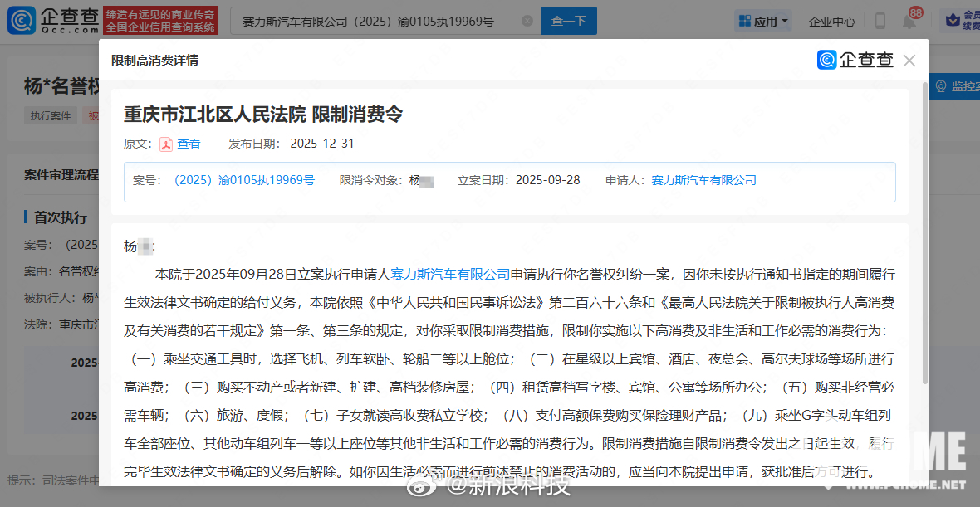The width and height of the screenshot is (980, 507).
Task: Open the PDF original document icon
Action: (166, 144)
